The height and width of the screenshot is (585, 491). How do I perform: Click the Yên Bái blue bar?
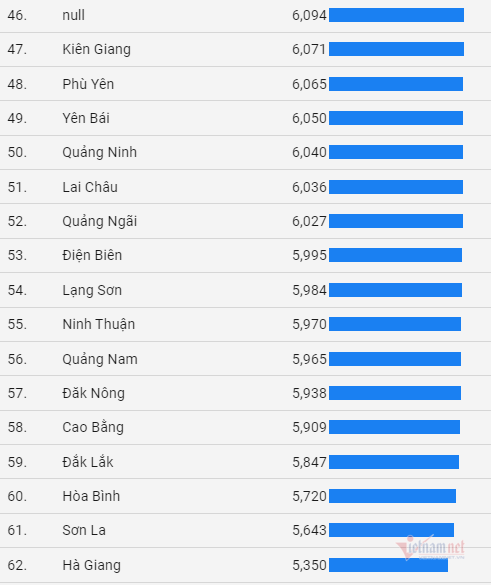396,118
